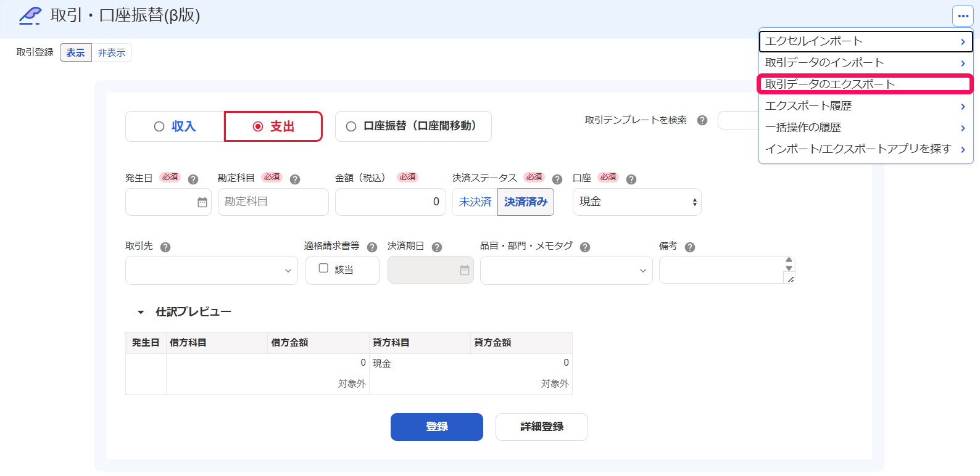The image size is (980, 476).
Task: Select the 支出 radio option
Action: (x=273, y=126)
